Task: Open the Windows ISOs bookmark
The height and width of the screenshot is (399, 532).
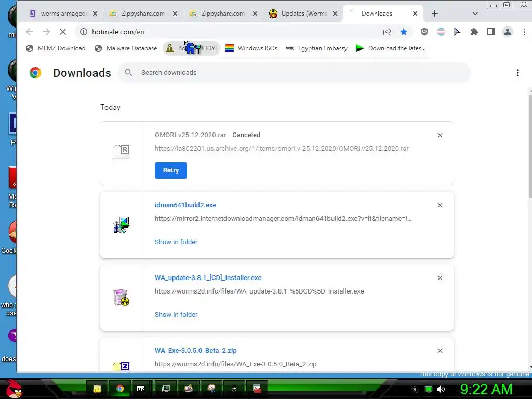Action: [251, 48]
